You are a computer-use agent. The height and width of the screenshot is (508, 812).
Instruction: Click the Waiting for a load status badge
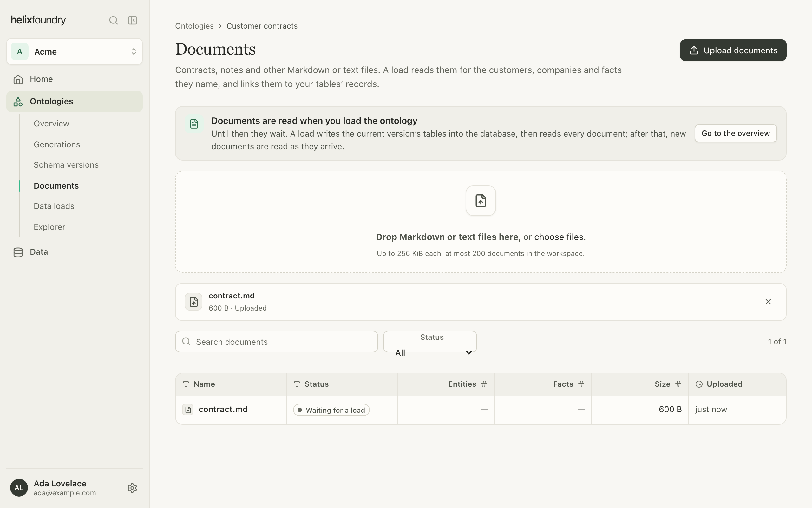click(331, 410)
